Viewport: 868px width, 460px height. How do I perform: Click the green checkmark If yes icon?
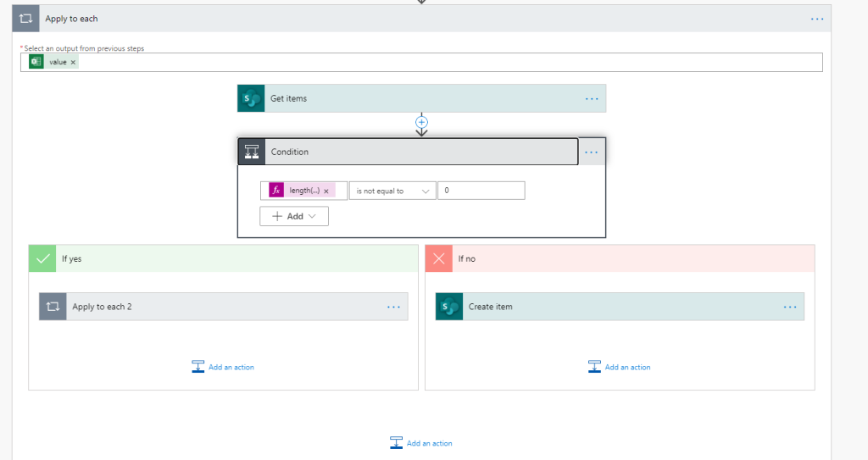42,258
